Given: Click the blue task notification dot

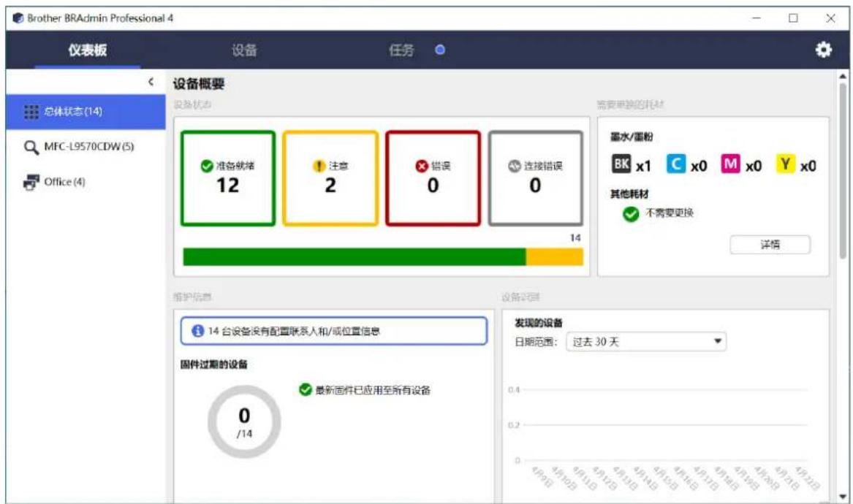Looking at the screenshot, I should (440, 50).
